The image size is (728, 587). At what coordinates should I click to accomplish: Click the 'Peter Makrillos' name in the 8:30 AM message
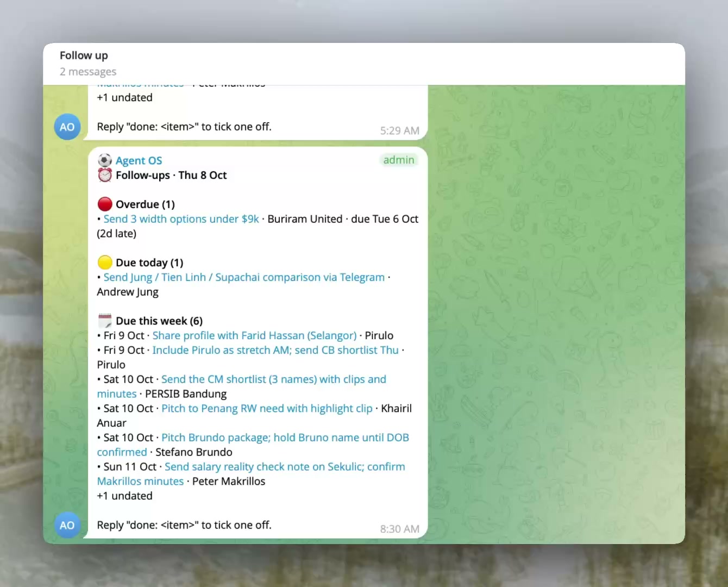point(229,481)
